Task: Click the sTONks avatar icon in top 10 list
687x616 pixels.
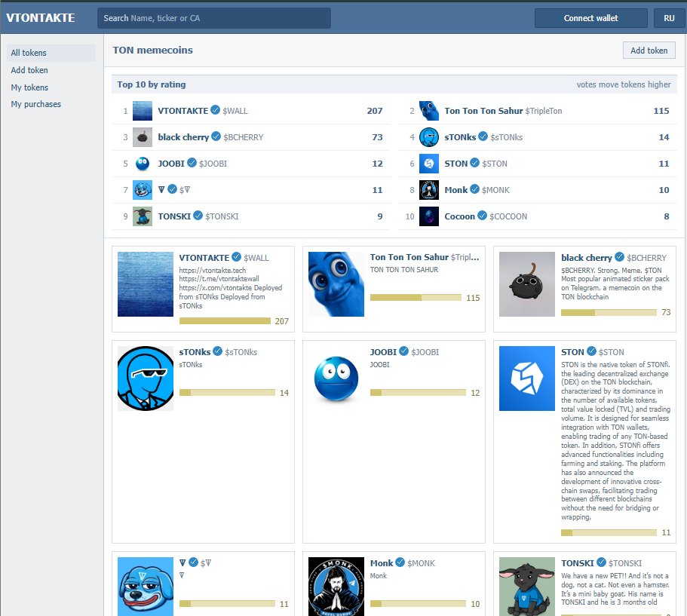Action: [x=429, y=137]
